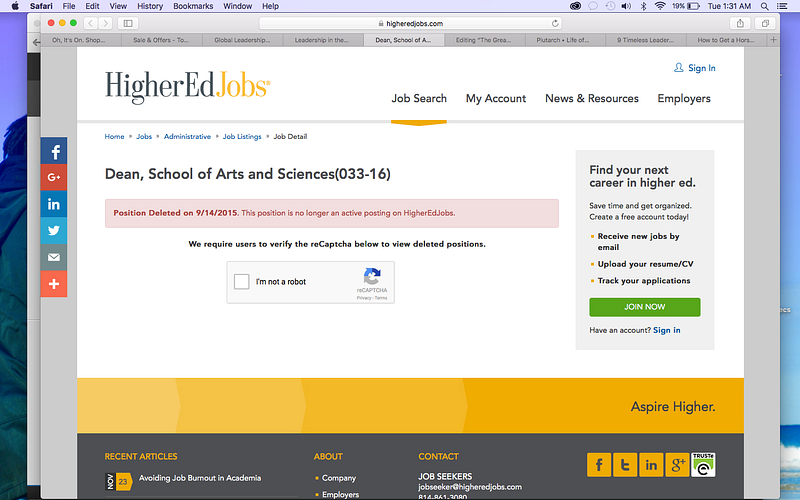Go to Home breadcrumb
The height and width of the screenshot is (500, 800).
[114, 136]
